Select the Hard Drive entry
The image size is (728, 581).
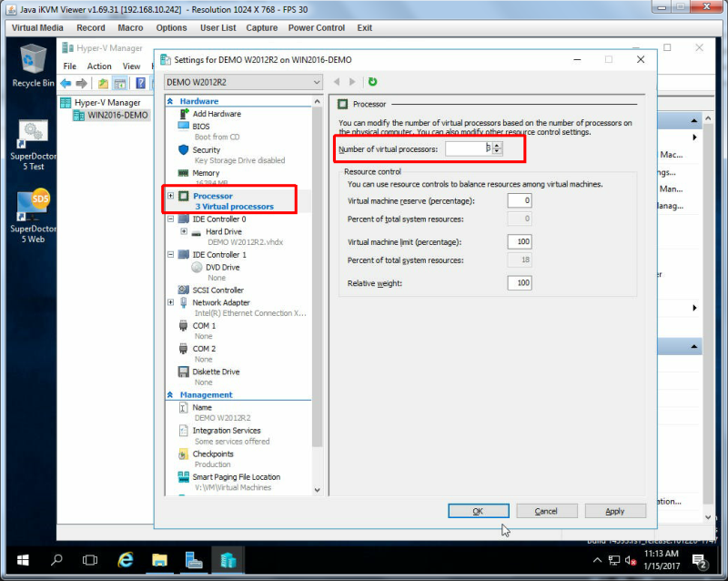coord(223,231)
